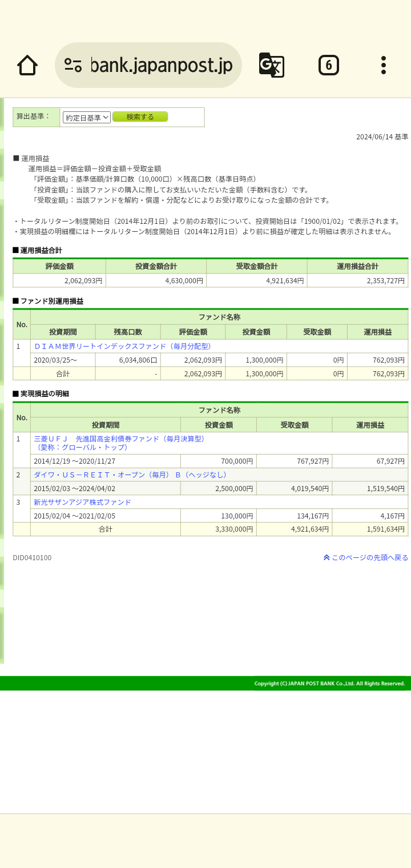Screen dimensions: 411x868
Task: Select the 4,019,540円 received amount cell
Action: (x=295, y=488)
